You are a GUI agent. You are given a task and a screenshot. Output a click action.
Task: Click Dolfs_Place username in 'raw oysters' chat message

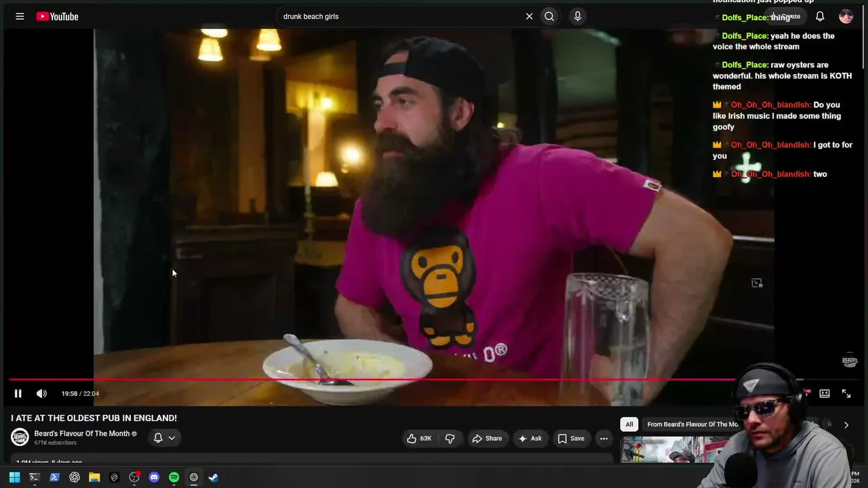745,65
